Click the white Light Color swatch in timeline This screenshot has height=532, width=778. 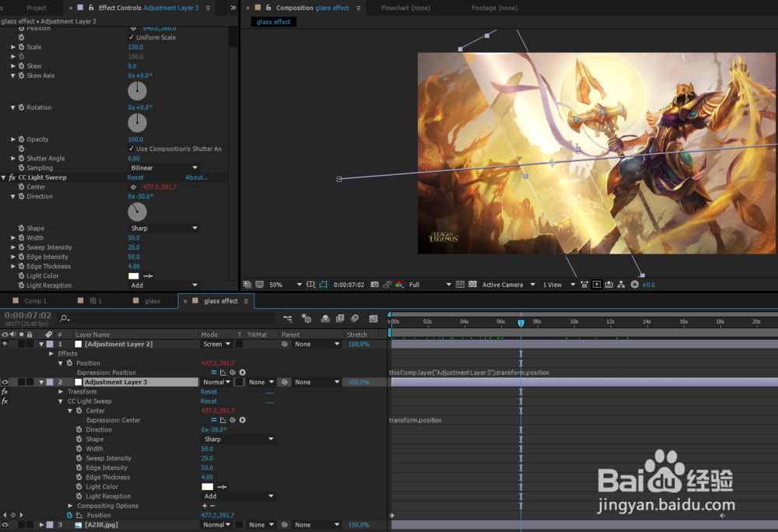tap(208, 487)
